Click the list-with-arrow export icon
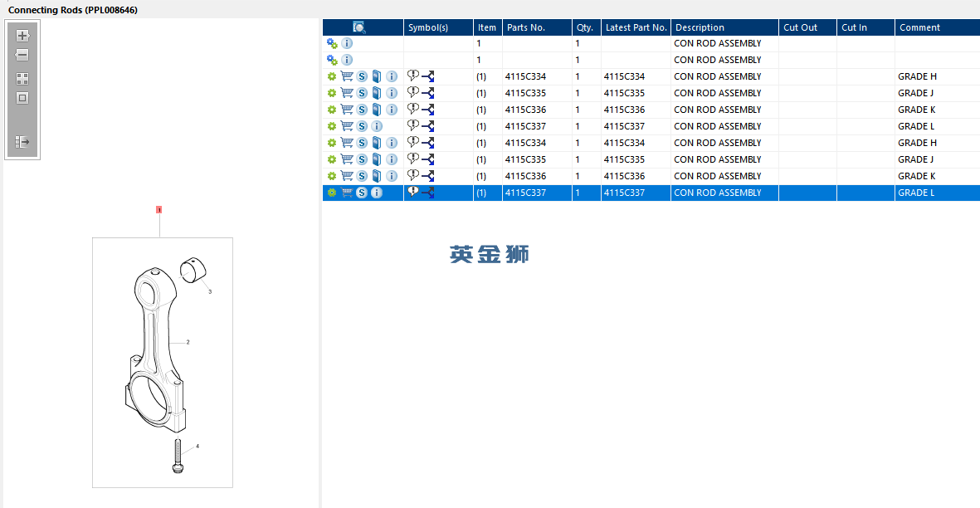 point(22,142)
